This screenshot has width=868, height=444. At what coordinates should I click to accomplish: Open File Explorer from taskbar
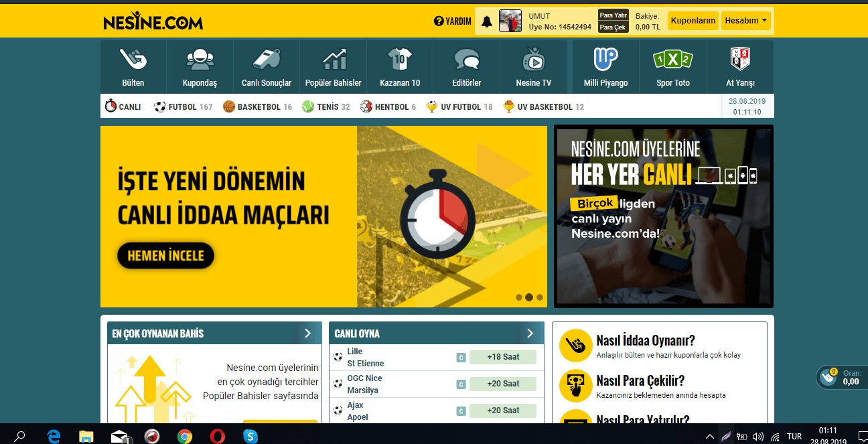86,437
